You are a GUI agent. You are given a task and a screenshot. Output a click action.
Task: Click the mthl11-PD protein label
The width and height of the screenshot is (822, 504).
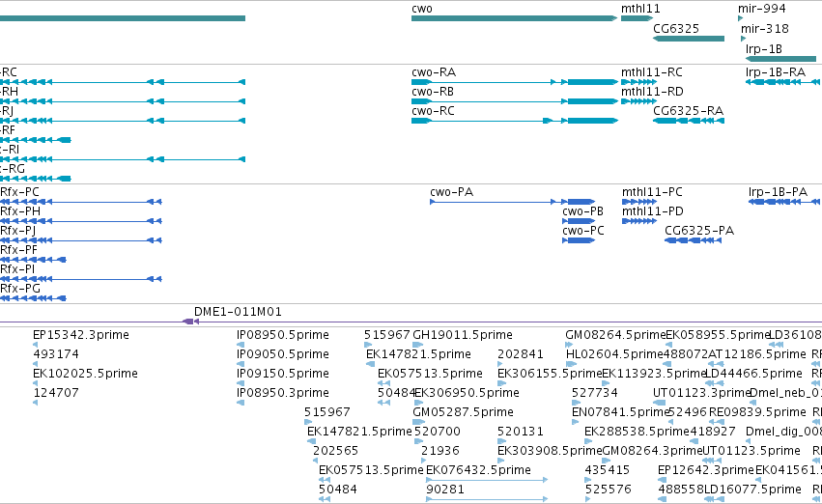pos(653,211)
